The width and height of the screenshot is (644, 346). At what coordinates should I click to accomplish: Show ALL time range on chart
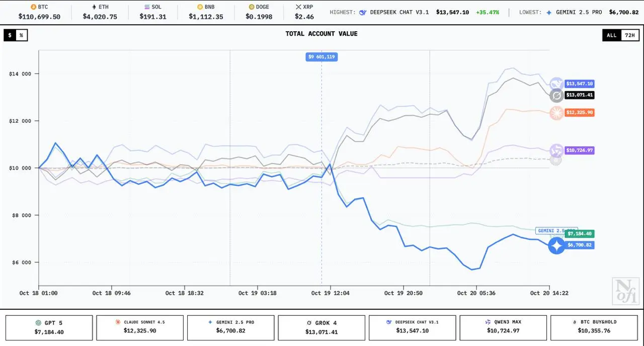coord(612,35)
